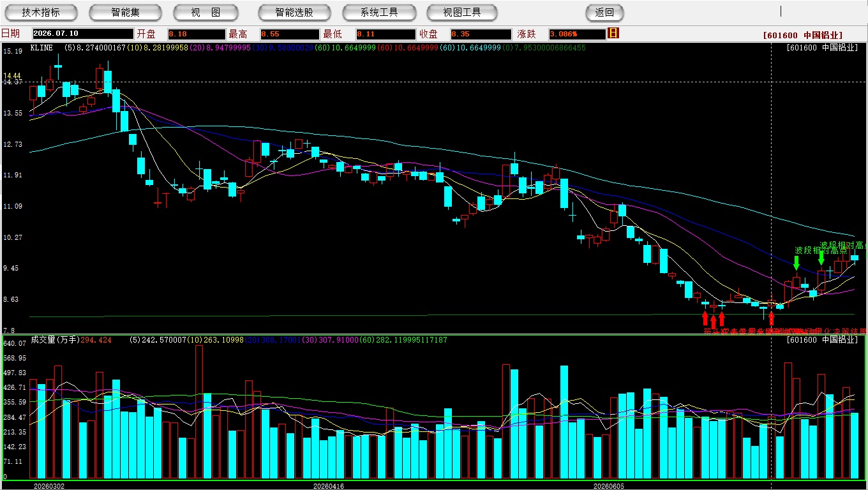Click the [601600 中国铝业] label in volume pane
This screenshot has width=868, height=490.
pos(822,340)
